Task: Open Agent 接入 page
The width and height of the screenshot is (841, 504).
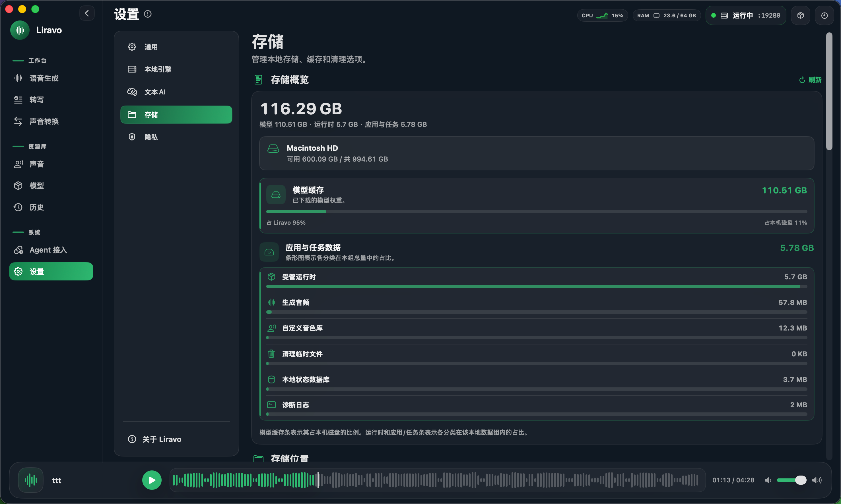Action: tap(51, 250)
